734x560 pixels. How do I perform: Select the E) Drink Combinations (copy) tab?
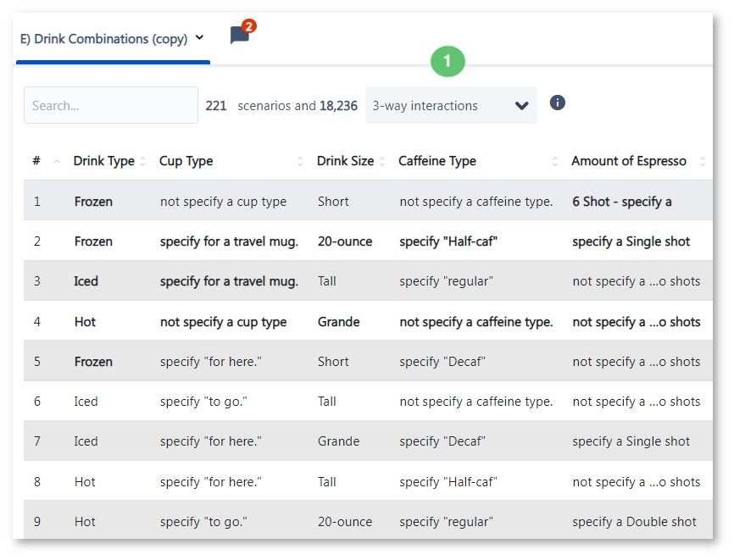(x=113, y=39)
